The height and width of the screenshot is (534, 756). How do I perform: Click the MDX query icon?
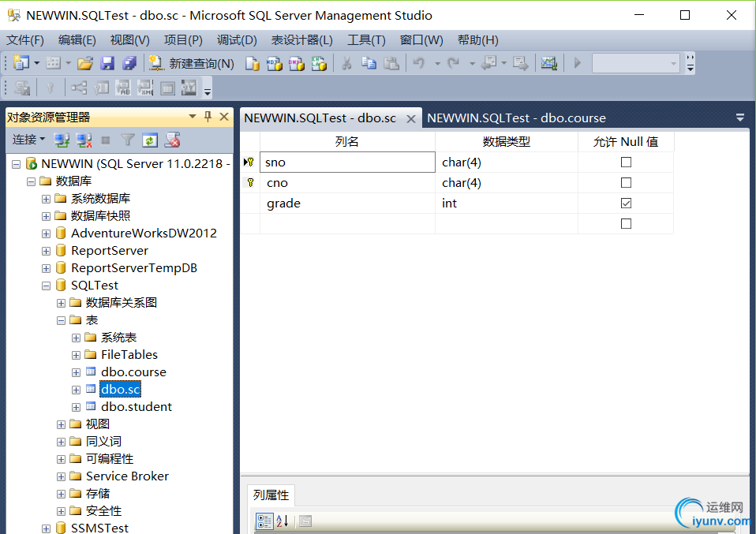[274, 63]
